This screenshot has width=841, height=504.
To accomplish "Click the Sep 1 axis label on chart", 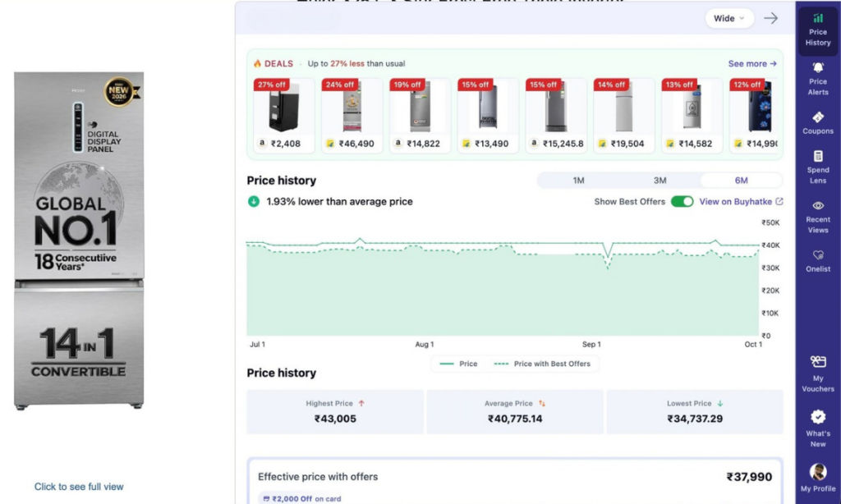I will 591,344.
